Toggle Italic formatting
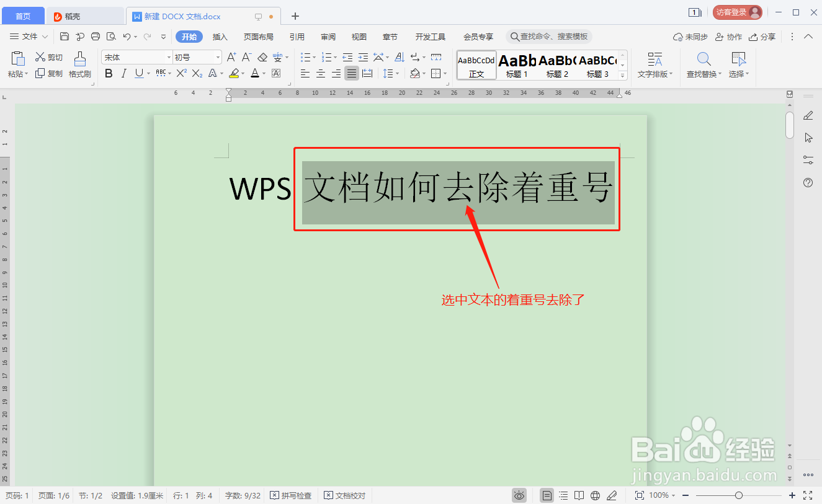The height and width of the screenshot is (504, 822). [123, 73]
